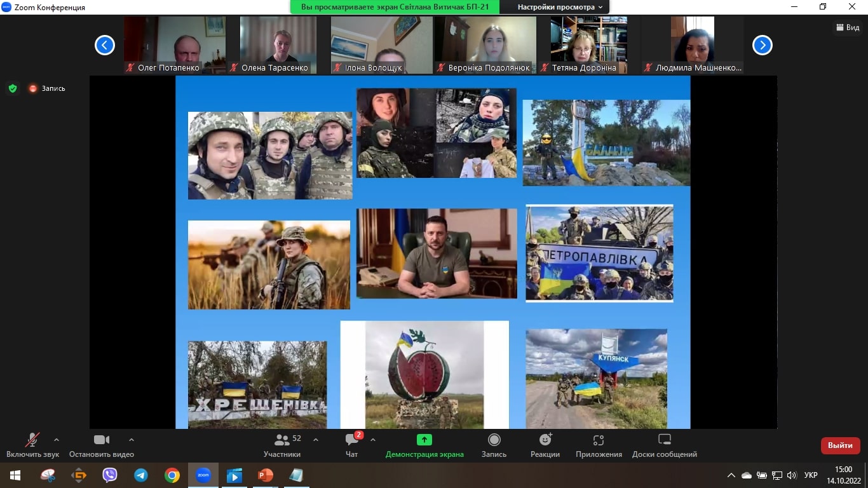
Task: Open Whiteboards (Доски сообщений)
Action: [x=664, y=445]
